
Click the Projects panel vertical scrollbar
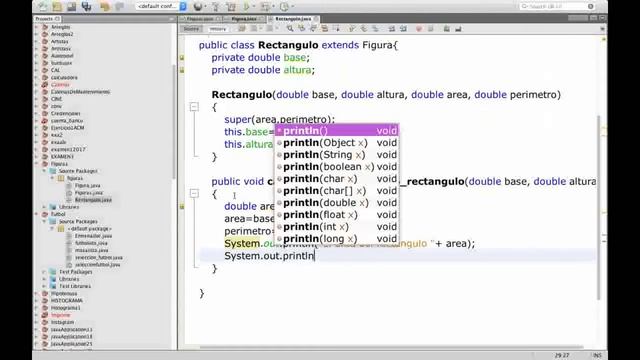(x=174, y=122)
